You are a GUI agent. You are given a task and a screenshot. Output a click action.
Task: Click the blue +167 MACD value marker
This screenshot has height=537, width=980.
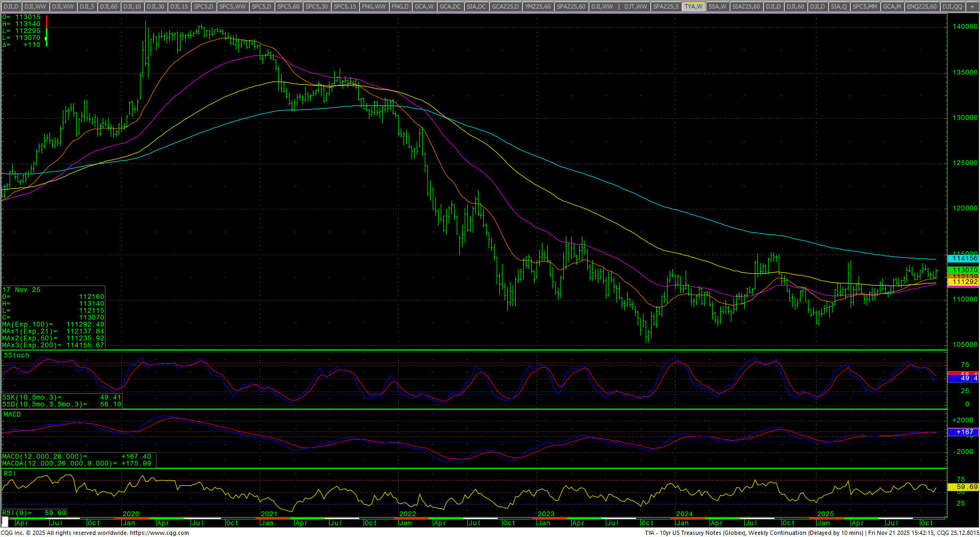coord(965,432)
